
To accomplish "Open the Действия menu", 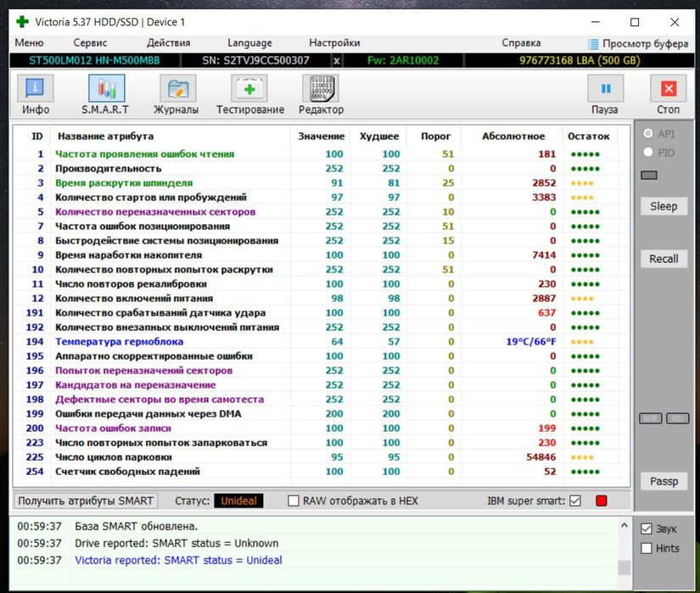I will click(168, 42).
